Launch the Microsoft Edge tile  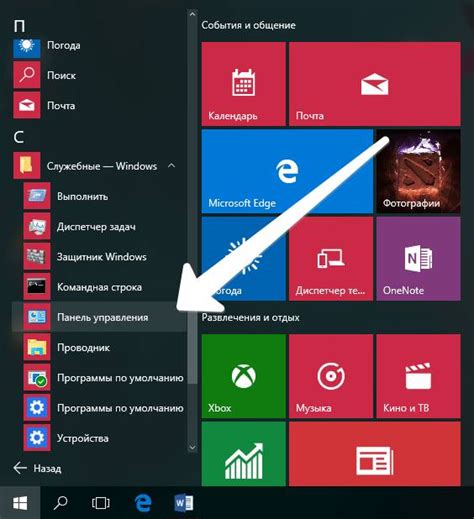pos(287,171)
